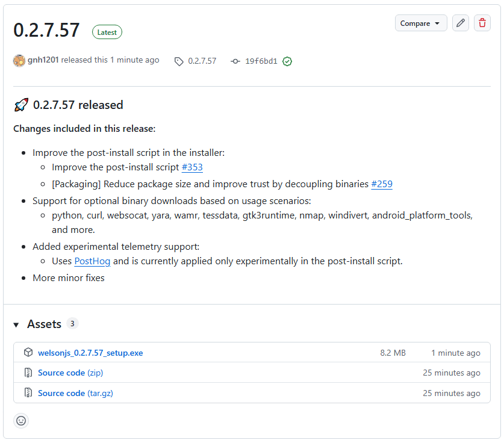
Task: Click the file icon beside Source code (tar.gz)
Action: [28, 393]
